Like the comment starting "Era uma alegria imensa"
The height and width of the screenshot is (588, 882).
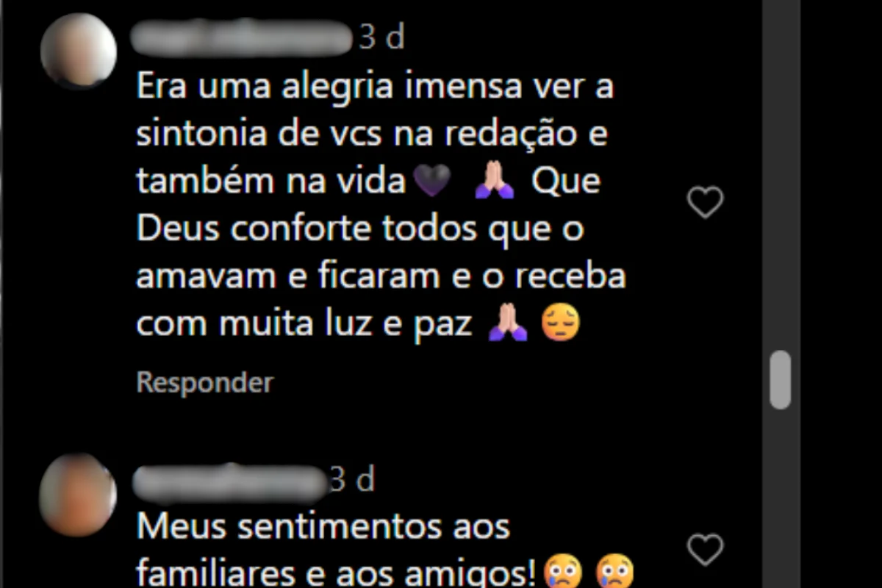pyautogui.click(x=705, y=202)
